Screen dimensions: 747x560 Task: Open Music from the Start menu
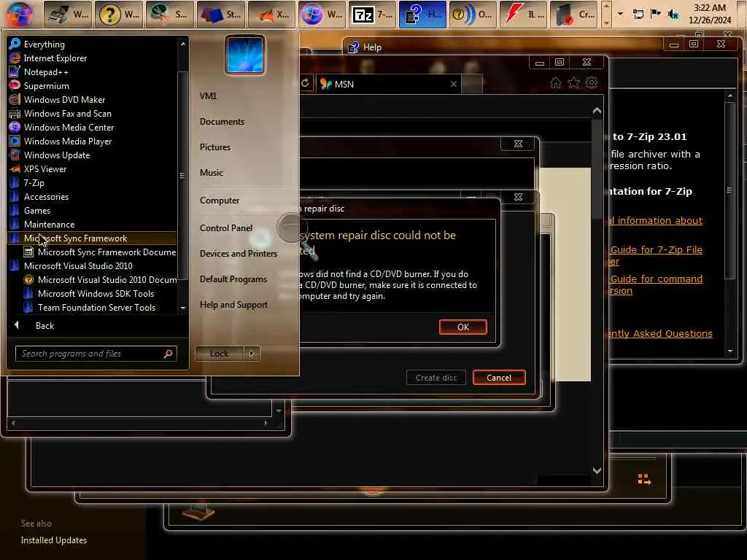211,172
